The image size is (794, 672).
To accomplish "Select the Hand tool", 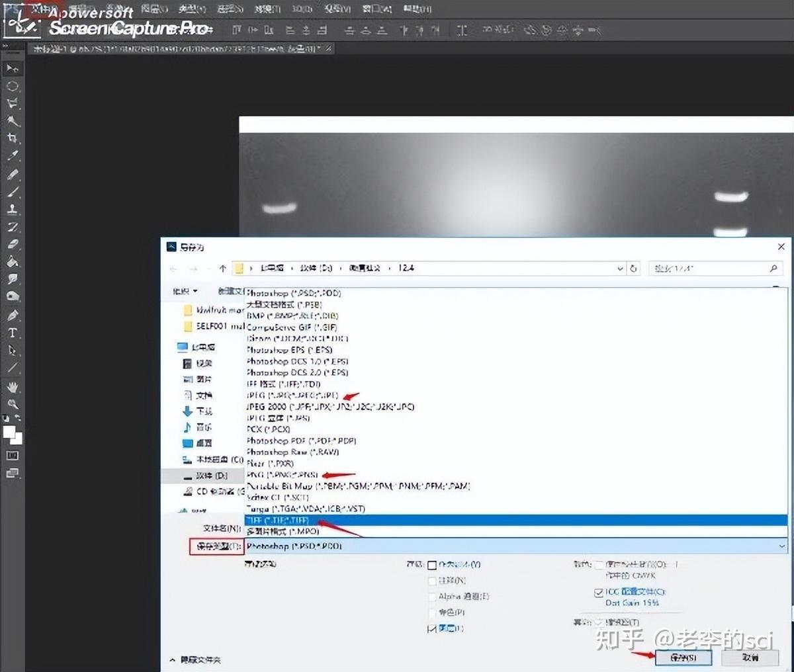I will click(x=13, y=387).
